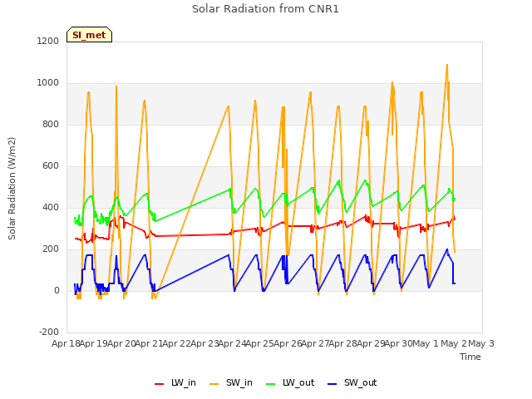The height and width of the screenshot is (399, 532).
Task: Click the SI_met annotation label
Action: tap(89, 35)
